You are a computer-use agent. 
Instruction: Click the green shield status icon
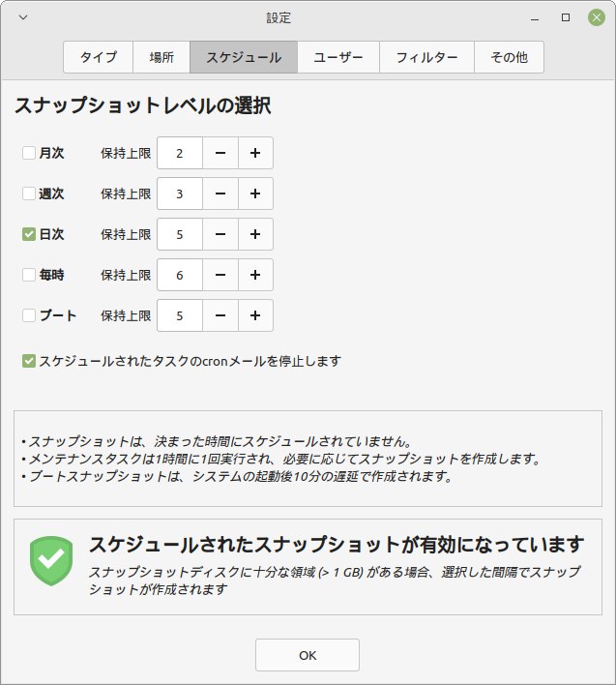tap(51, 561)
